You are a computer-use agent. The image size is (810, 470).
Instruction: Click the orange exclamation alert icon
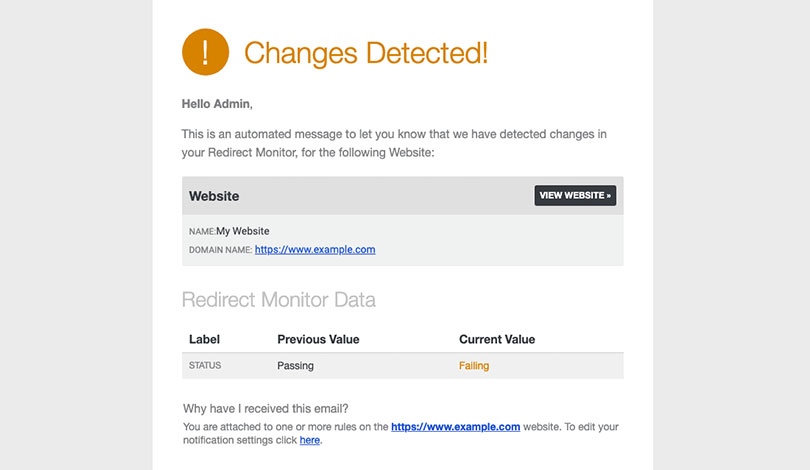click(206, 52)
